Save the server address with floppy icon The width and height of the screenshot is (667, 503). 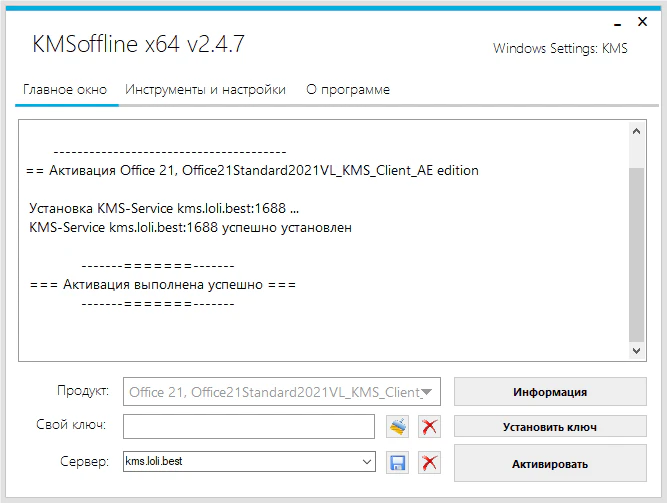398,463
